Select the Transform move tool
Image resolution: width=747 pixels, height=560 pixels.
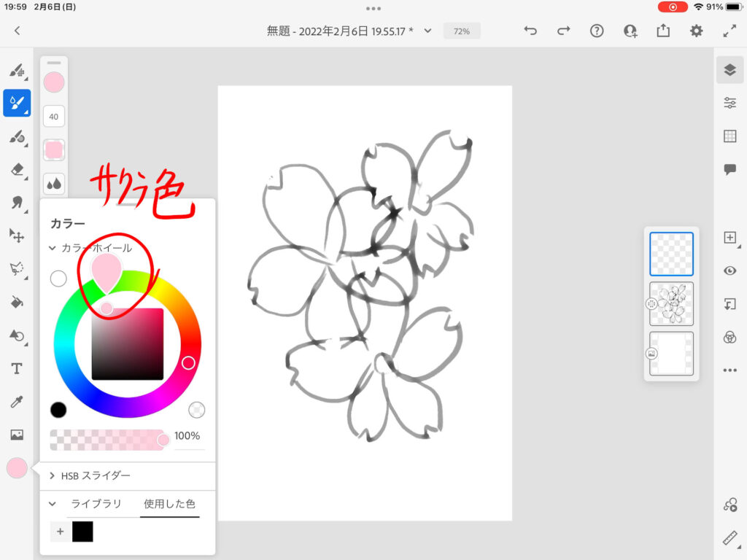[x=17, y=235]
